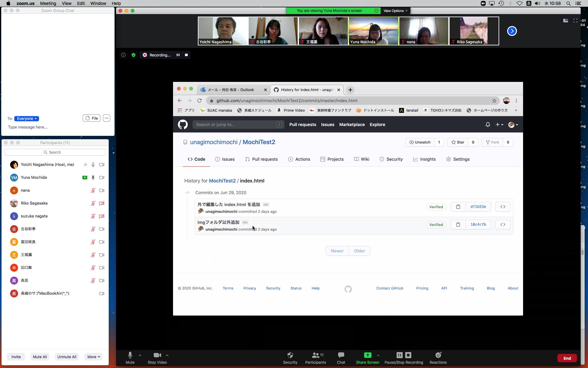Open the Everyone recipient dropdown
The height and width of the screenshot is (368, 588).
[x=27, y=119]
